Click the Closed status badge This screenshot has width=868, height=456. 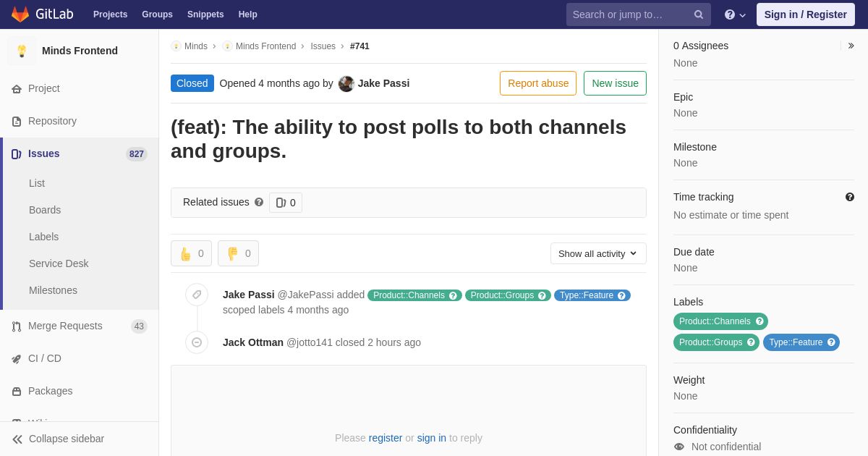[192, 83]
